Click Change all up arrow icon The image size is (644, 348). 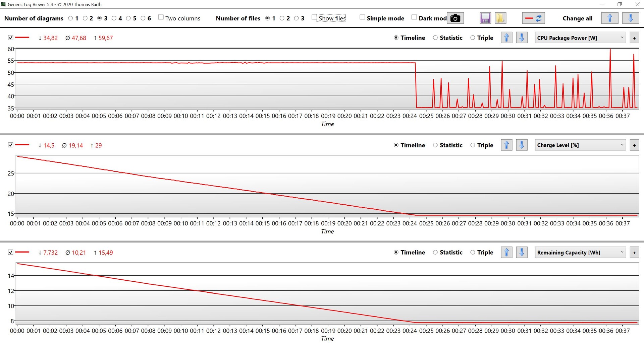(x=609, y=18)
